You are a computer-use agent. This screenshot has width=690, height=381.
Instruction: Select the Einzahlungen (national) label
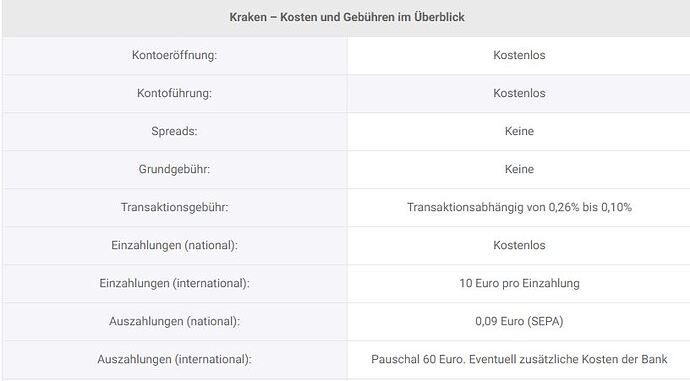click(174, 245)
